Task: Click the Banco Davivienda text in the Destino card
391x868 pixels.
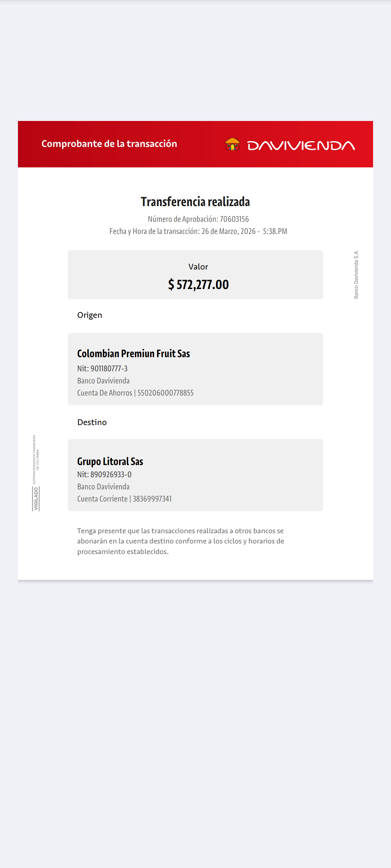Action: tap(103, 486)
